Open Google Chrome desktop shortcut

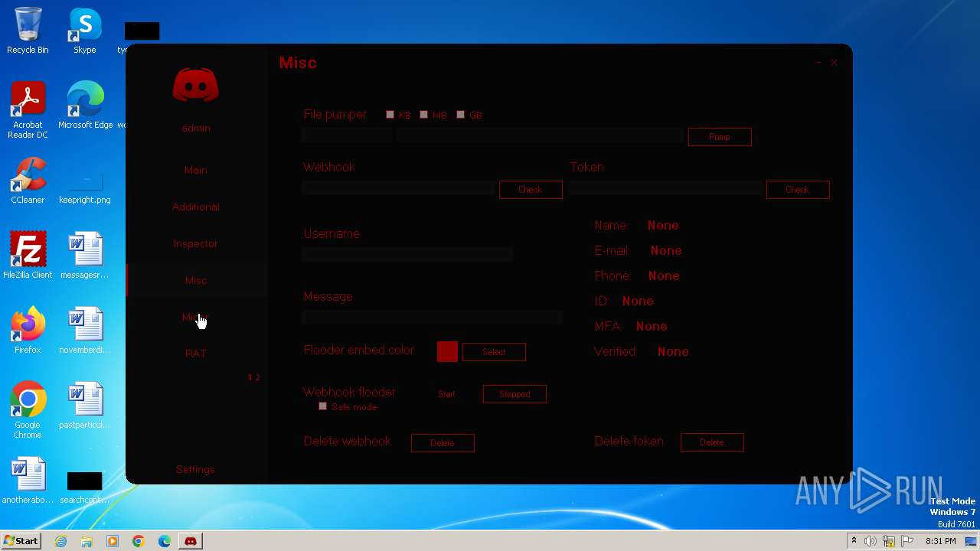click(28, 410)
